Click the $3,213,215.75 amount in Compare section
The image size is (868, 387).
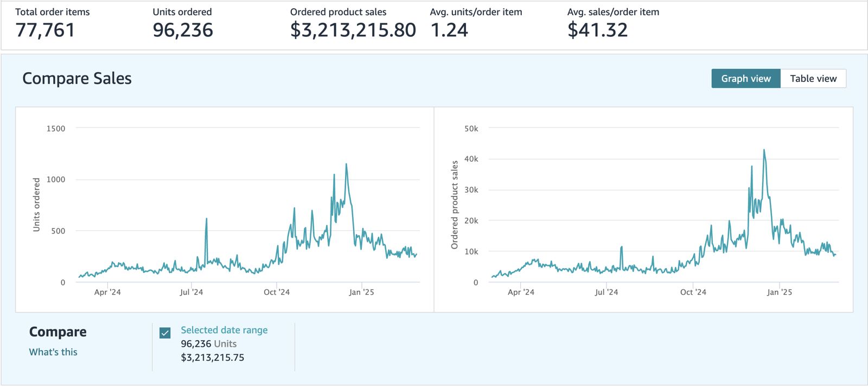(213, 358)
